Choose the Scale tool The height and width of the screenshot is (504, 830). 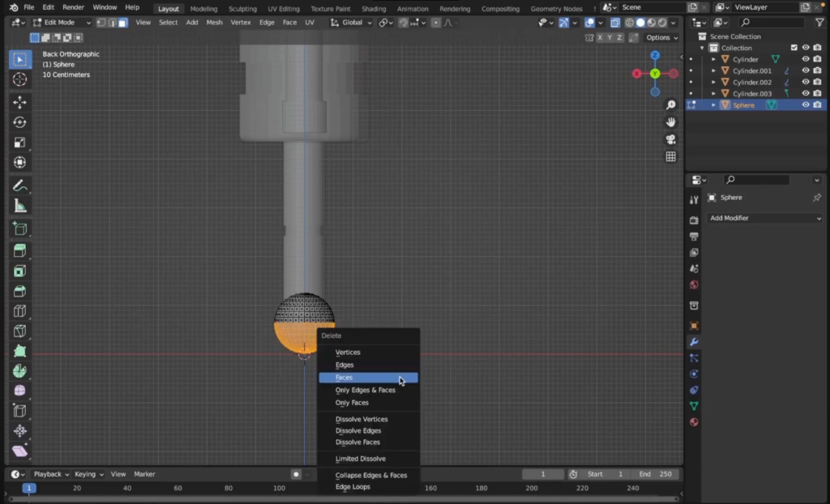(x=20, y=143)
